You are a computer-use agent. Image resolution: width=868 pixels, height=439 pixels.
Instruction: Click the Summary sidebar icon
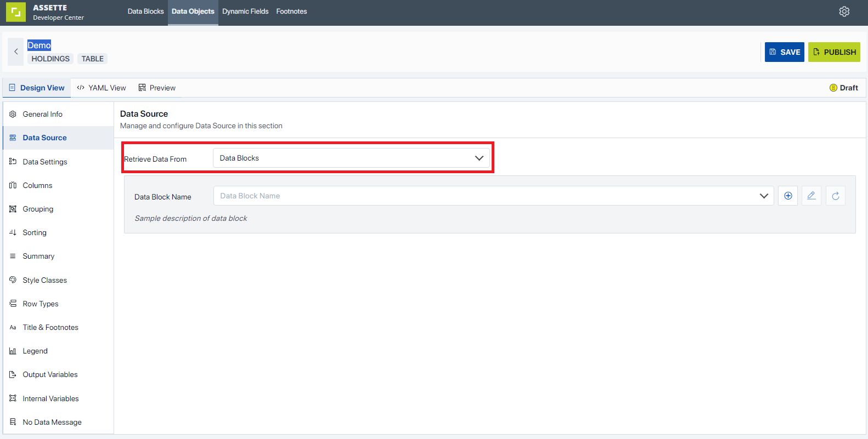click(x=13, y=256)
